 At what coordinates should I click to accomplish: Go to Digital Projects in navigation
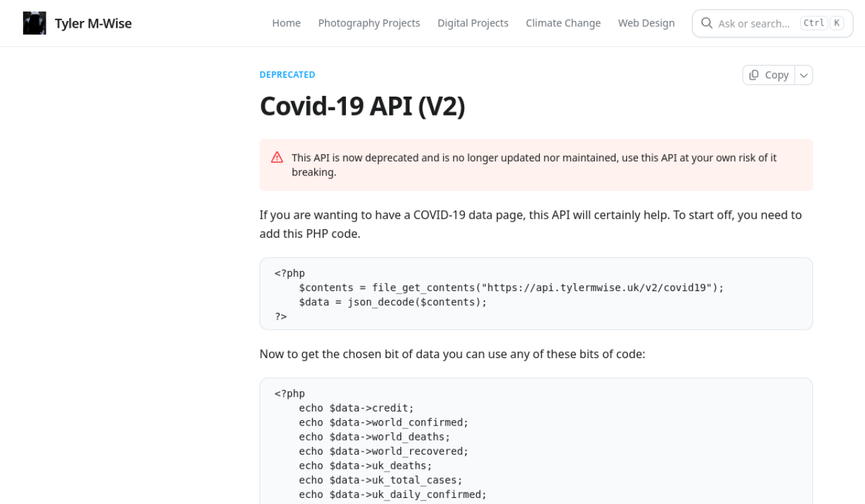(x=472, y=24)
